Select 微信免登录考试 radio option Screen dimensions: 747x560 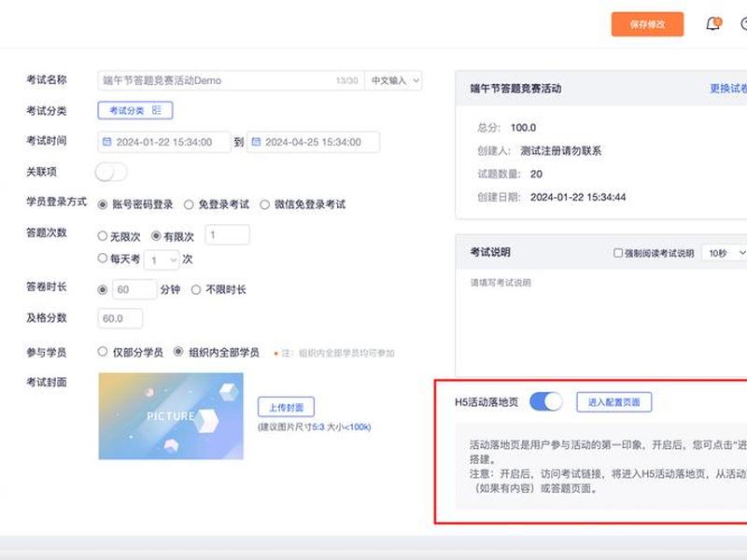point(265,204)
